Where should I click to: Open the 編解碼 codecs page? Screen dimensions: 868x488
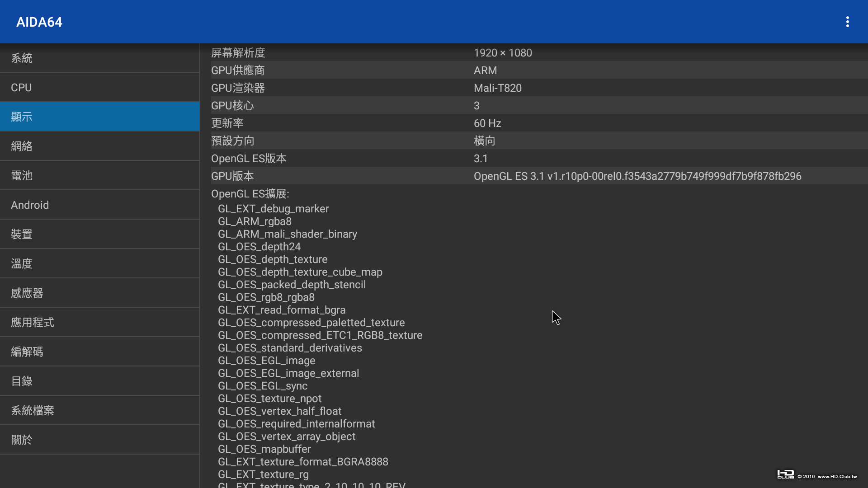[99, 352]
